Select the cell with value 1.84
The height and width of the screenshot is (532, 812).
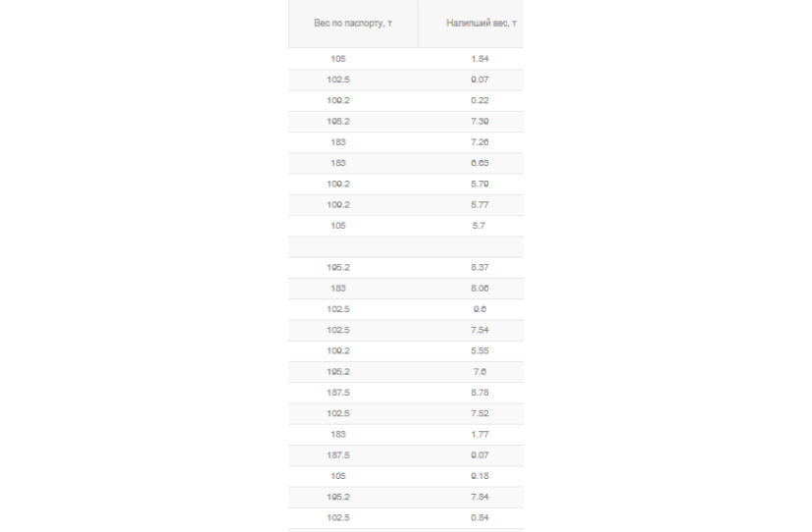480,59
